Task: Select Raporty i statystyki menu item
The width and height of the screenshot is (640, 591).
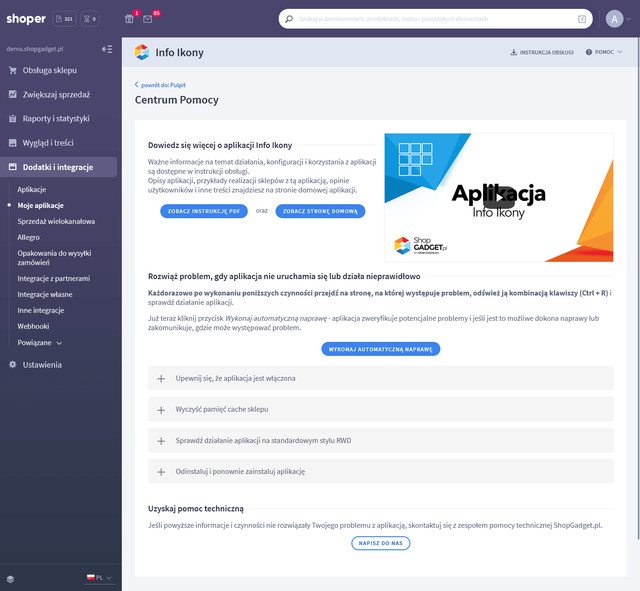Action: pos(57,118)
